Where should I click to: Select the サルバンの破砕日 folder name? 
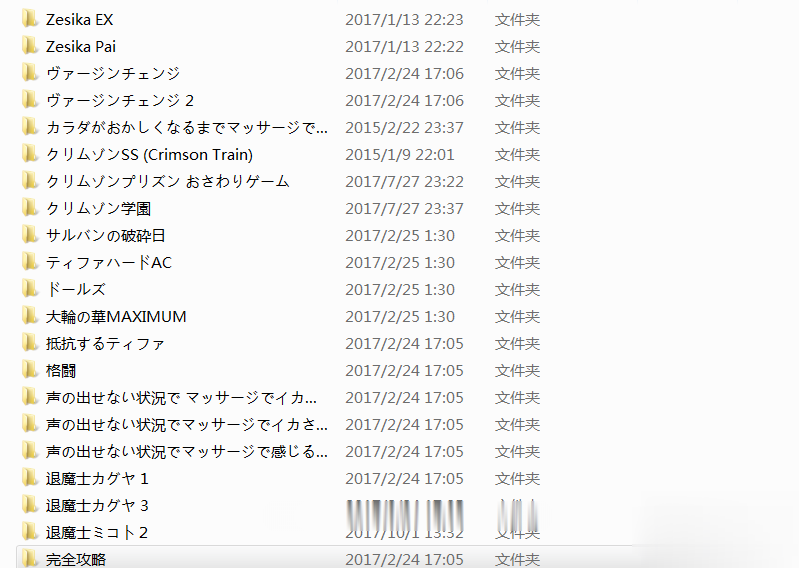click(x=105, y=235)
